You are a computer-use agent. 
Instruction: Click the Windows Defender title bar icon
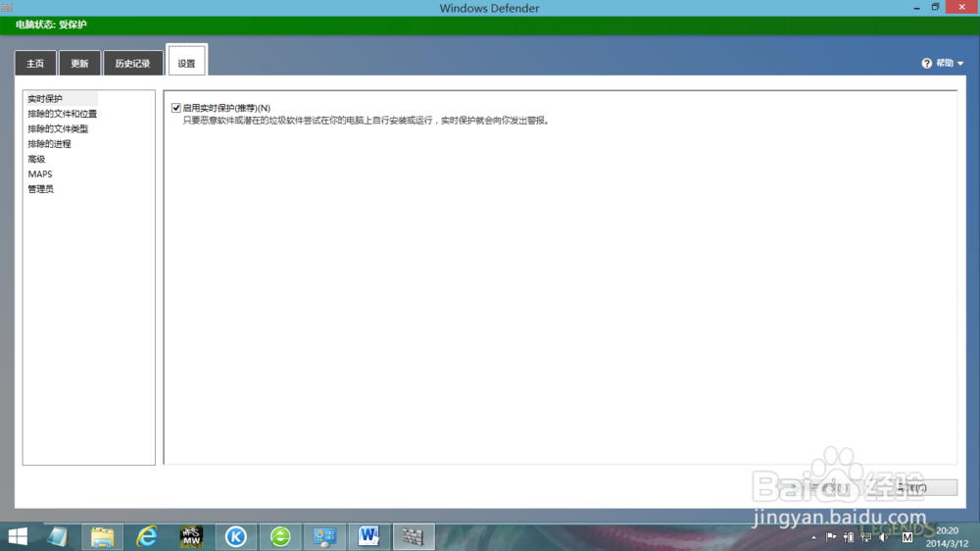pos(7,8)
